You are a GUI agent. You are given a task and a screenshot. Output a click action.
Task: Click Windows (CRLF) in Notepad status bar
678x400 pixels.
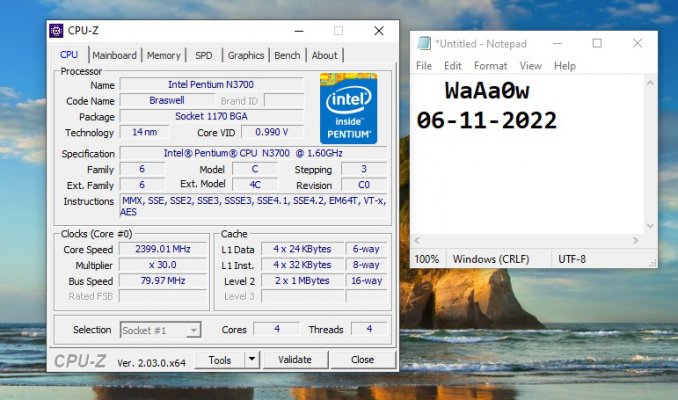pyautogui.click(x=491, y=259)
